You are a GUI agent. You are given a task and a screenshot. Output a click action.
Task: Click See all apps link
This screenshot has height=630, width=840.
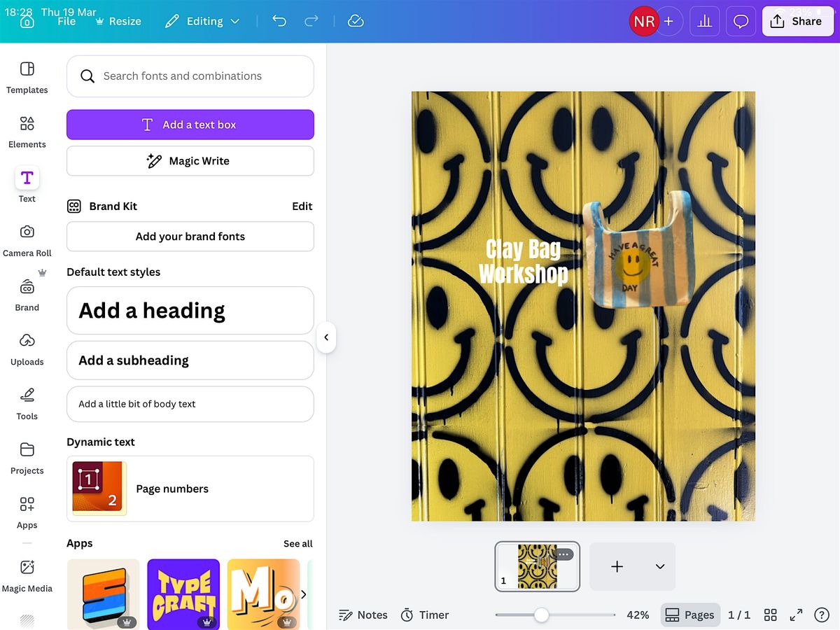pyautogui.click(x=297, y=543)
